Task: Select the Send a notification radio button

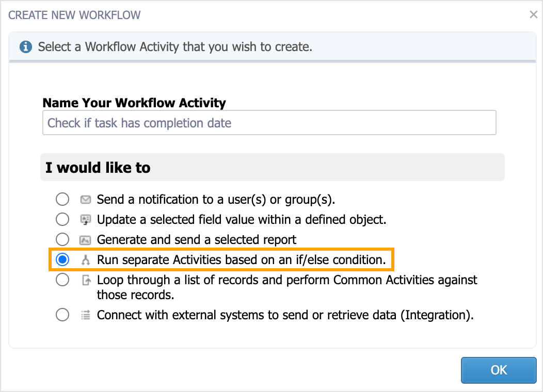Action: pos(62,199)
